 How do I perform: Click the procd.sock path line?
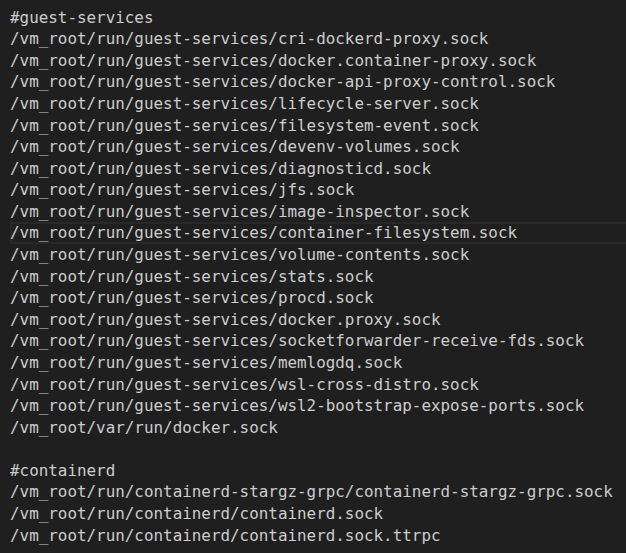pos(191,298)
